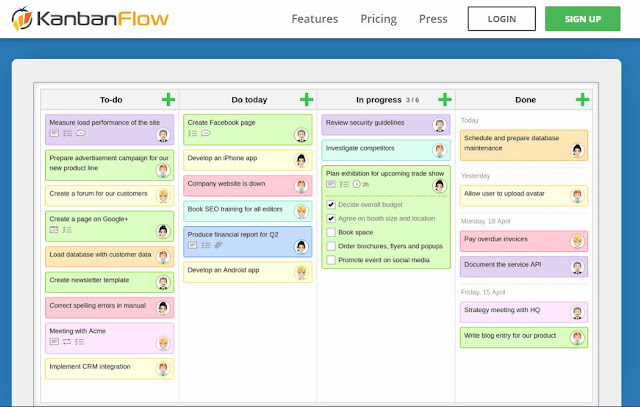The height and width of the screenshot is (407, 640).
Task: Open Strategy meeting with HQ card
Action: pyautogui.click(x=524, y=312)
